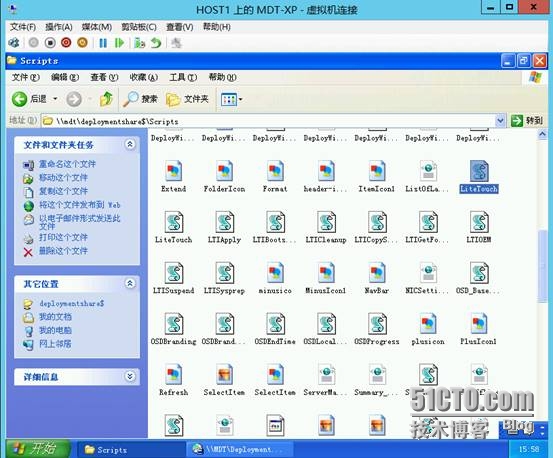This screenshot has height=458, width=553.
Task: Select the OSDBranding script file
Action: (x=174, y=329)
